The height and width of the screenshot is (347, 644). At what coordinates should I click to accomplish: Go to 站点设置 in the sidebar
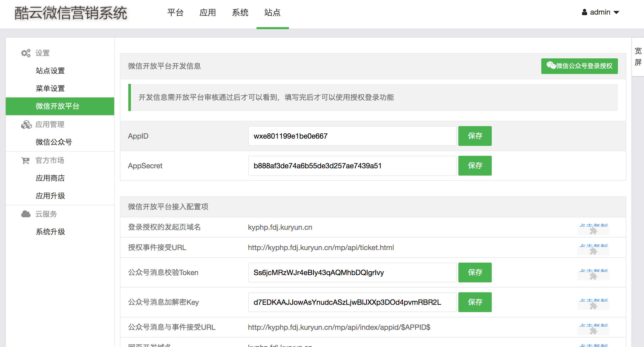50,71
